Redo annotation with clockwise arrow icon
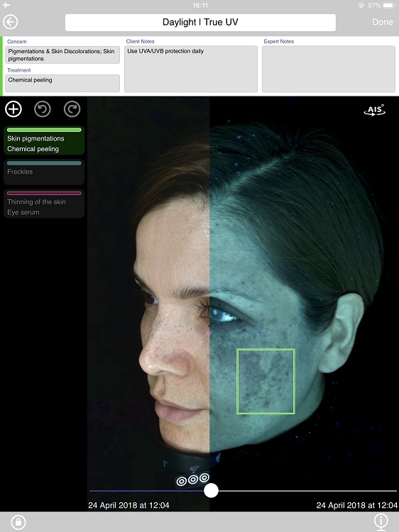The image size is (399, 532). pyautogui.click(x=72, y=109)
